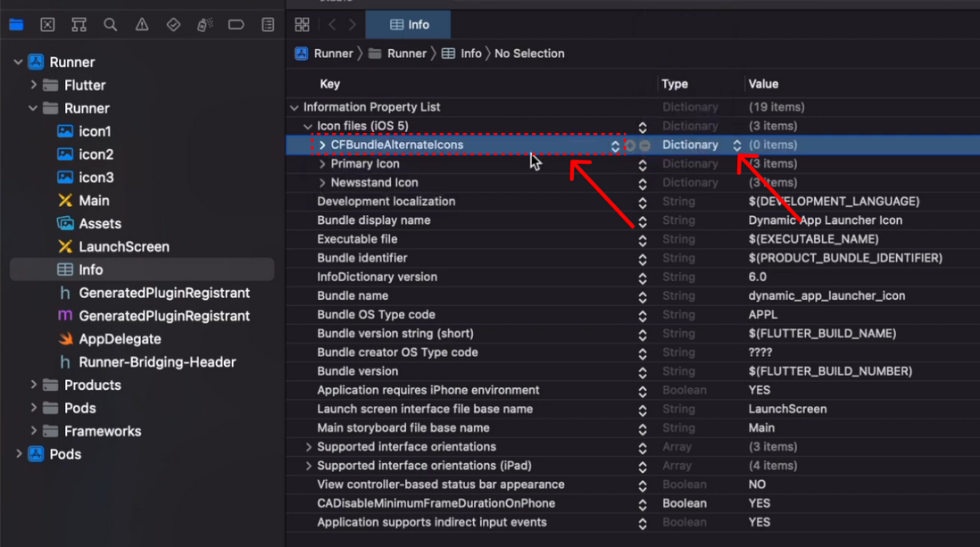Click the add button on CFBundleAlternateIcons row
980x547 pixels.
[x=630, y=145]
